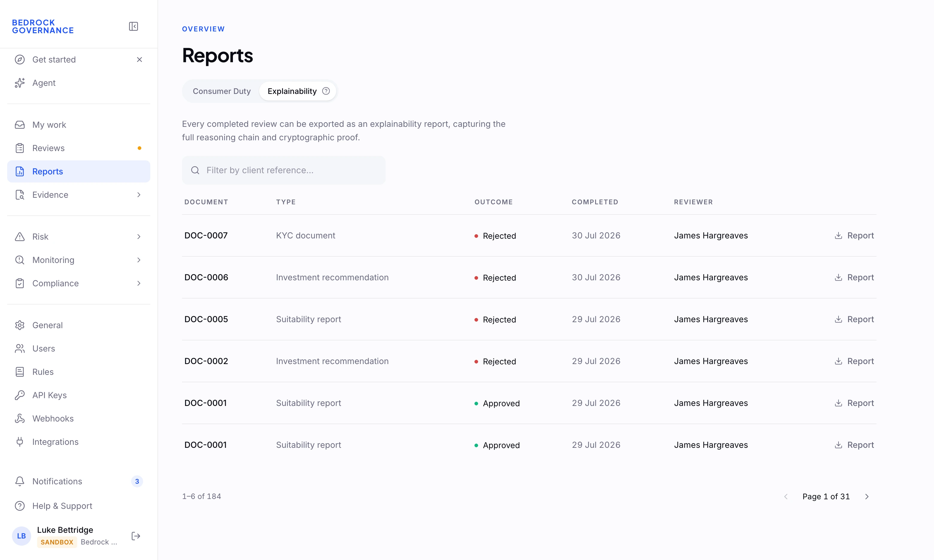934x560 pixels.
Task: Click the DOC-0002 document ID
Action: point(206,361)
